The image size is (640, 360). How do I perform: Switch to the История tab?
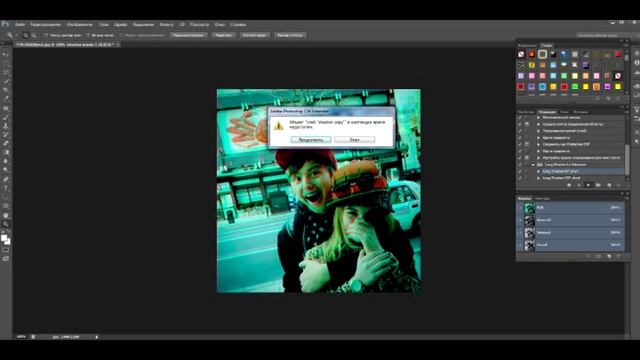coord(580,112)
